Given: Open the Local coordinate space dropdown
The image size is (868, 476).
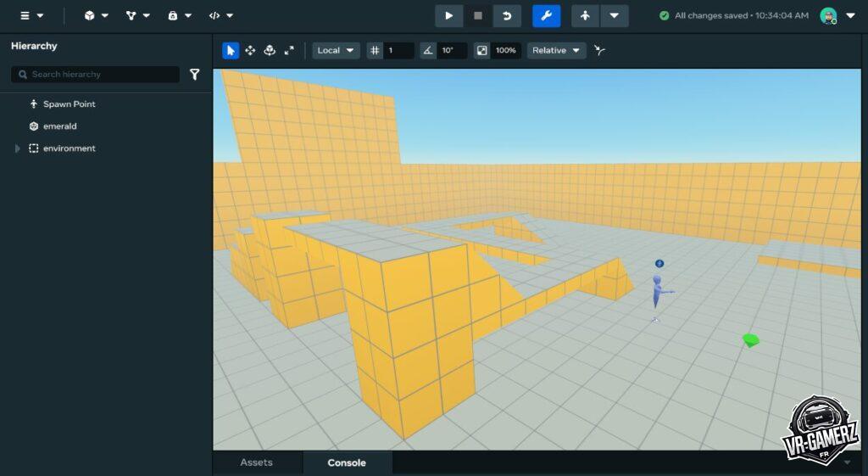Looking at the screenshot, I should point(336,51).
